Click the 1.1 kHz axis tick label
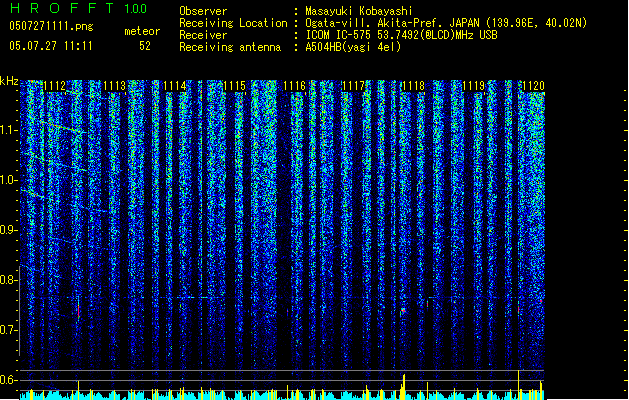Viewport: 629px width, 400px height. 9,130
